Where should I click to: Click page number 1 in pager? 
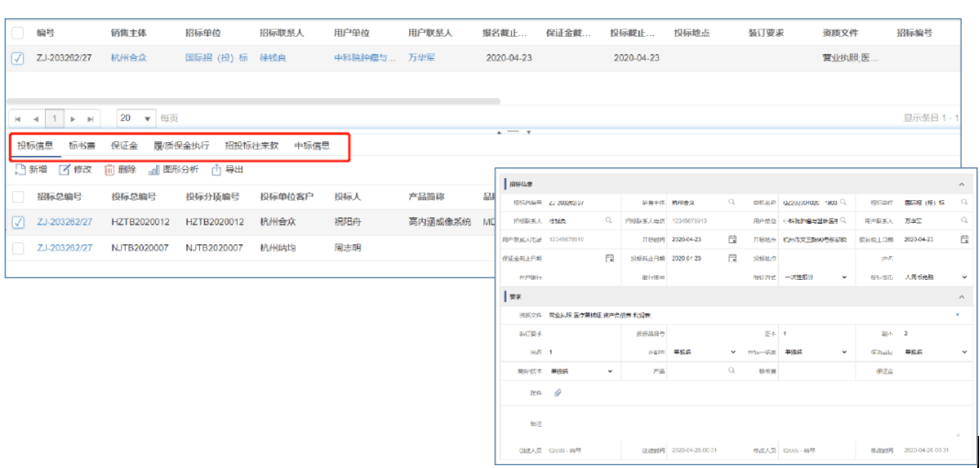(54, 118)
